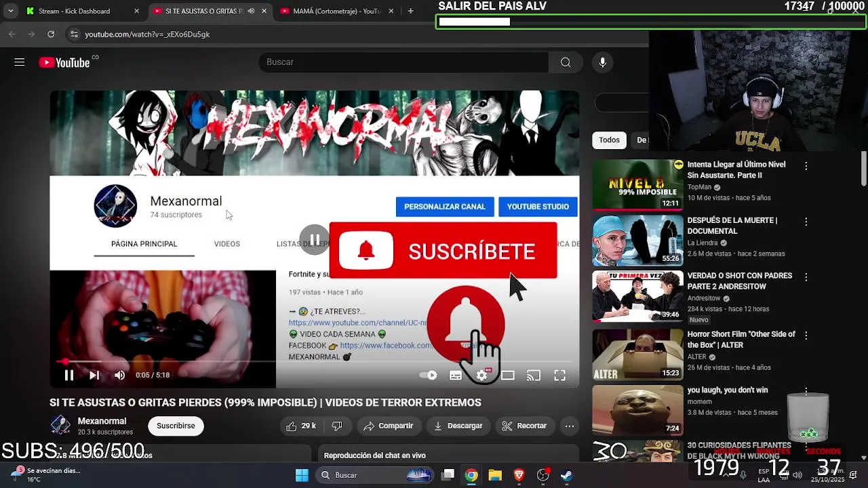Open the Nivel 8 99% Imposible thumbnail

click(x=638, y=184)
